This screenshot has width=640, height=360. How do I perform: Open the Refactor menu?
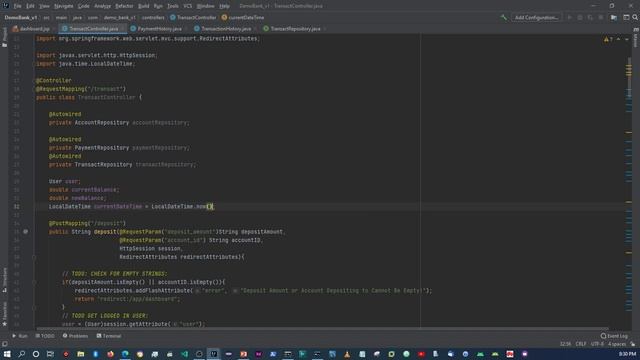point(124,6)
